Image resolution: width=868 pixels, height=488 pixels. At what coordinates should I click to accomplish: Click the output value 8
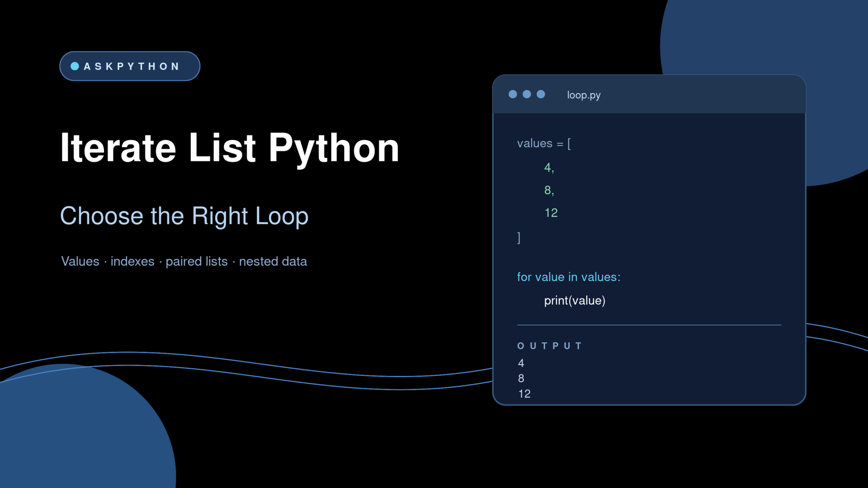coord(521,378)
